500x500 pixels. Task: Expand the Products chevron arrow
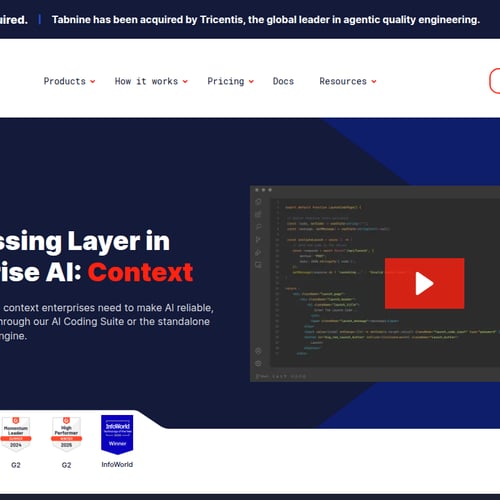click(93, 82)
